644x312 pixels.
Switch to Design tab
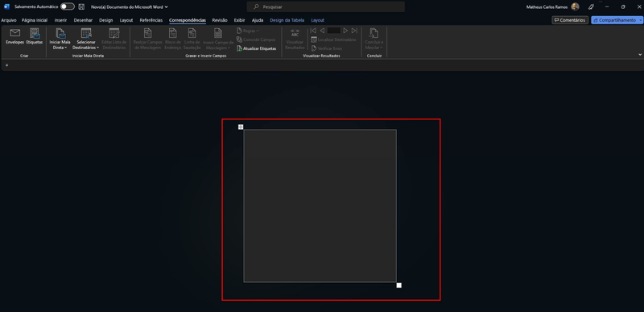tap(106, 20)
